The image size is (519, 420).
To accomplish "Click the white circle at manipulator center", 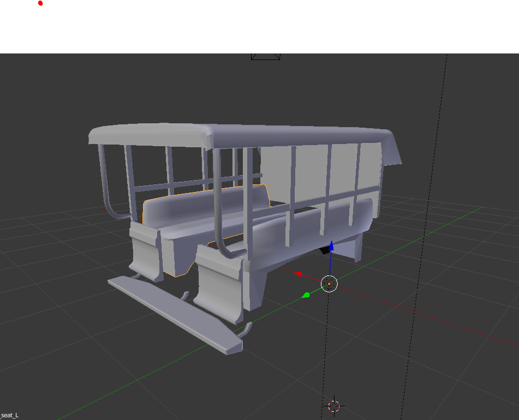I will (x=329, y=284).
